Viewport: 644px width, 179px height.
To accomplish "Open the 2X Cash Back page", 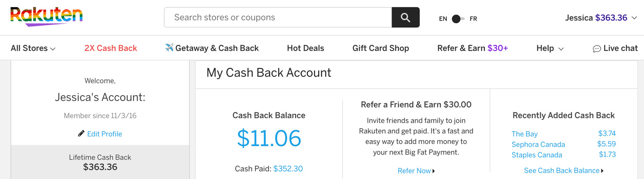I will 111,48.
